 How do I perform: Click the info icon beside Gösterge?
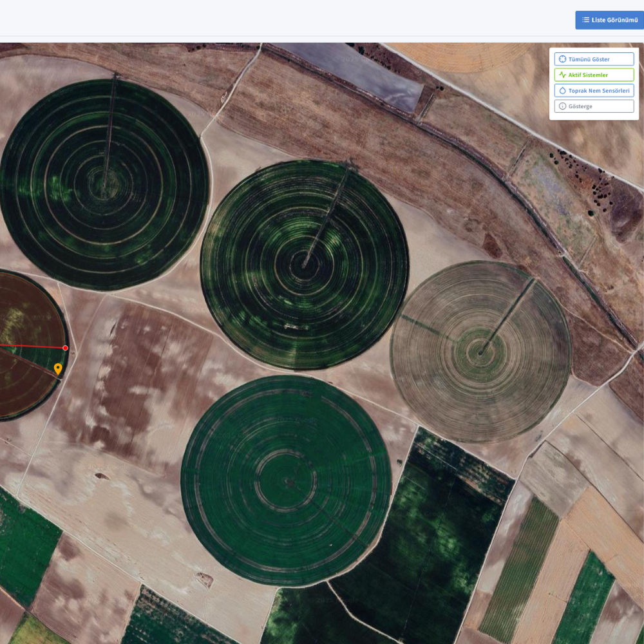pos(562,106)
